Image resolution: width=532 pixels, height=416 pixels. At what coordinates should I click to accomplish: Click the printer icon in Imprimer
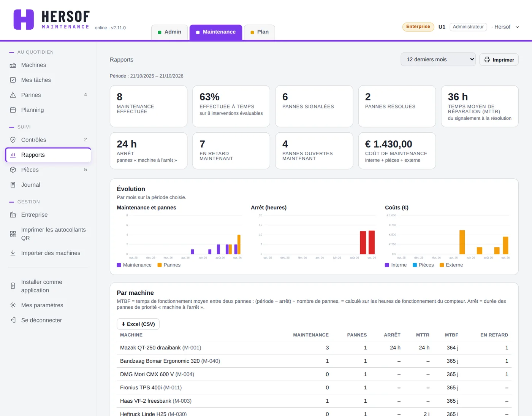487,60
